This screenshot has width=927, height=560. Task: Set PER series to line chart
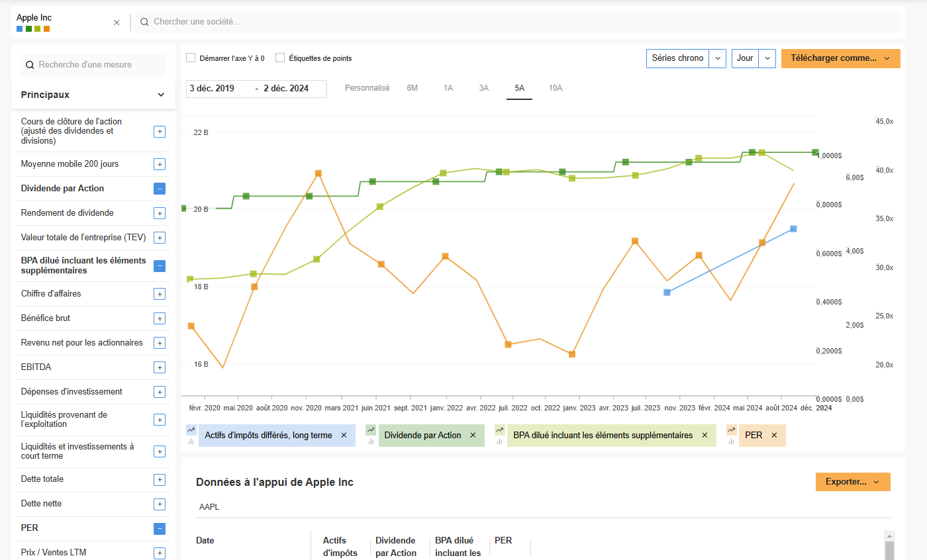(x=731, y=430)
